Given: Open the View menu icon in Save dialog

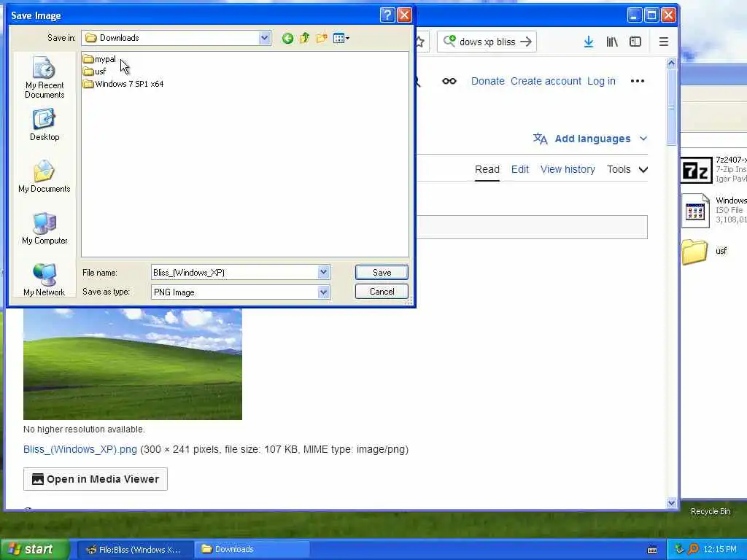Looking at the screenshot, I should tap(341, 38).
